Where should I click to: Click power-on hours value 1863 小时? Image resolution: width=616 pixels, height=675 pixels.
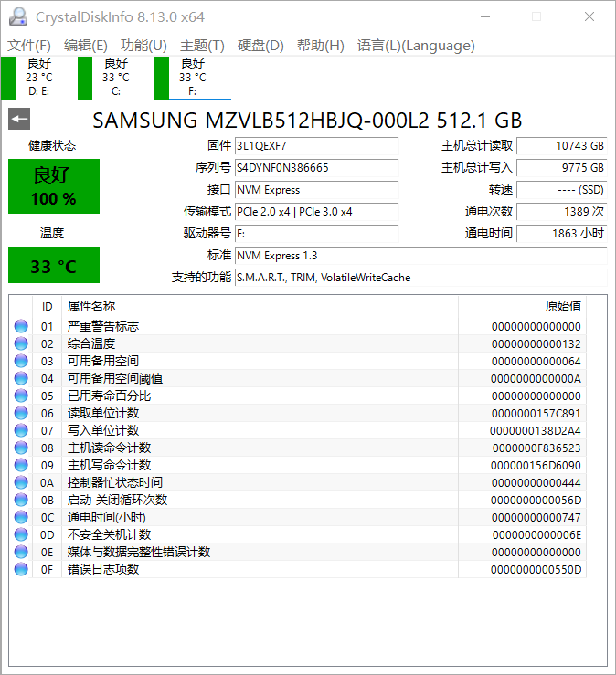[x=562, y=234]
